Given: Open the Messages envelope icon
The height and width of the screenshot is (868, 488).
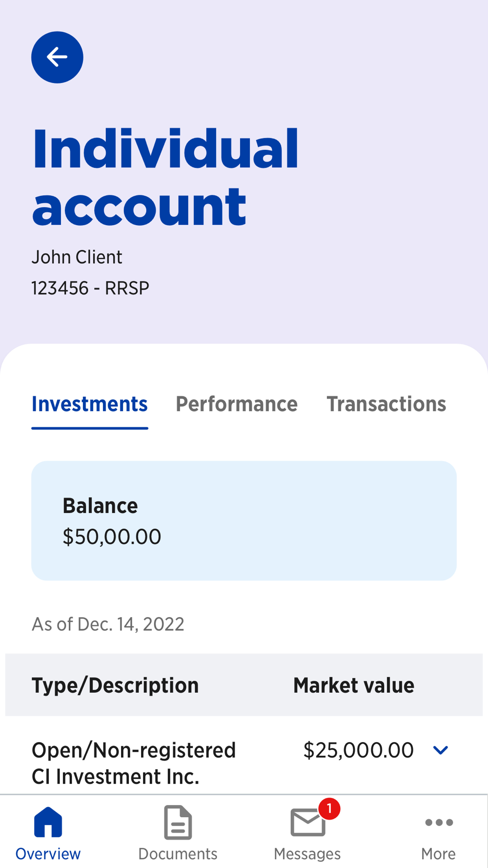Looking at the screenshot, I should [x=307, y=823].
